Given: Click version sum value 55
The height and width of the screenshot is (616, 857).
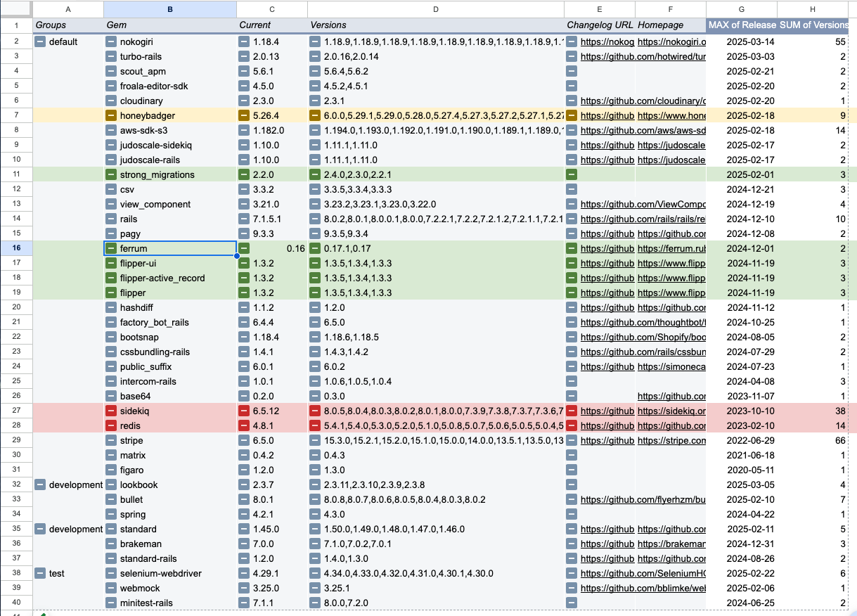Looking at the screenshot, I should 840,42.
